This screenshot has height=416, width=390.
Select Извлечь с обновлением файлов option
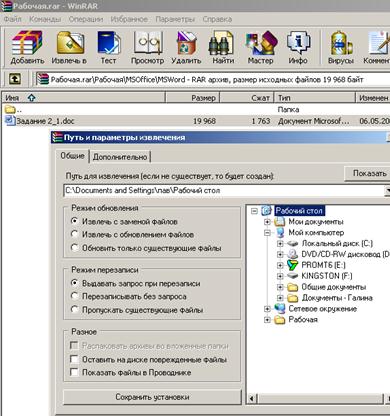pos(75,234)
